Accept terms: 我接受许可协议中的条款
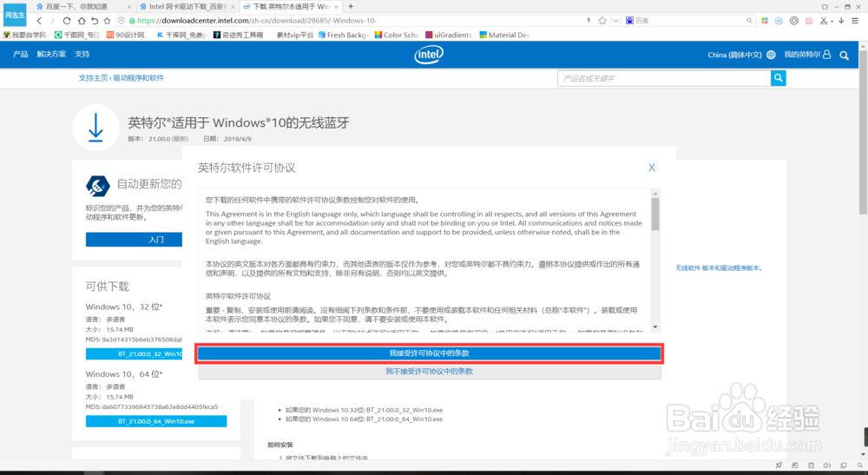868x475 pixels. click(x=429, y=353)
